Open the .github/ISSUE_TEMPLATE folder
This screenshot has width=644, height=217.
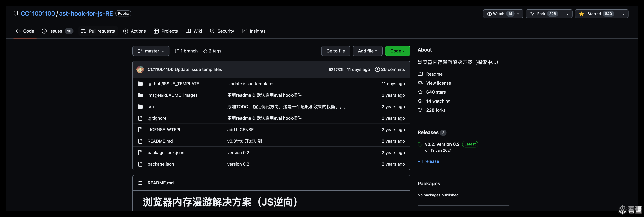173,84
